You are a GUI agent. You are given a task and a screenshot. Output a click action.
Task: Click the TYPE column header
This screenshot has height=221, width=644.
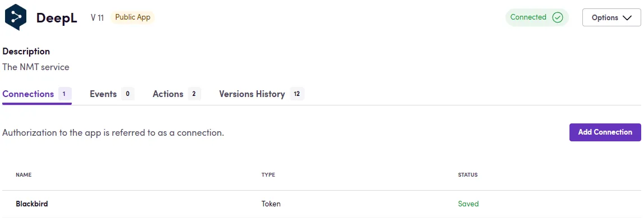[x=268, y=175]
